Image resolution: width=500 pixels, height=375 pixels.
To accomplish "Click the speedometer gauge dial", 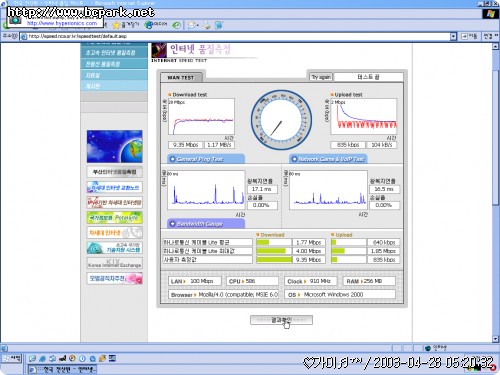I will pyautogui.click(x=281, y=121).
